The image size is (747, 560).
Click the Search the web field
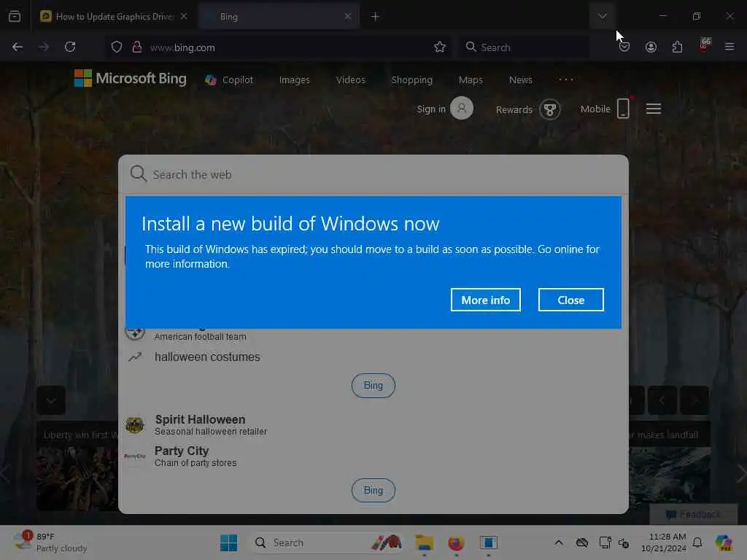373,175
